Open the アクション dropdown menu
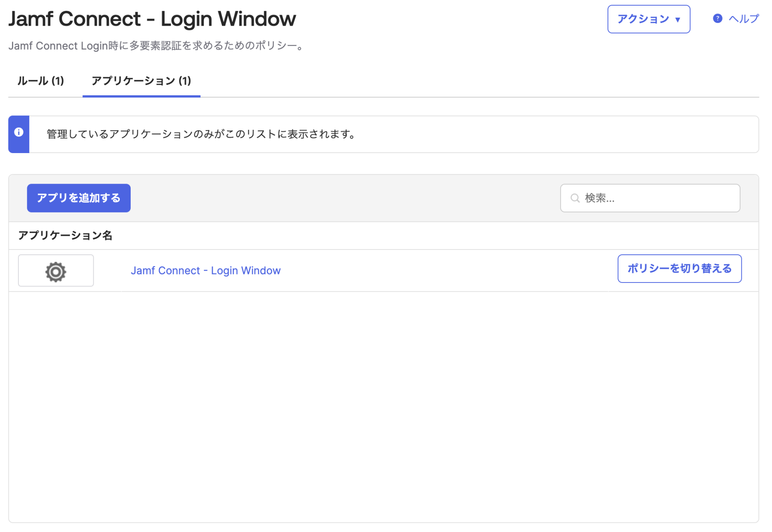Viewport: 772px width, 532px height. (x=649, y=19)
